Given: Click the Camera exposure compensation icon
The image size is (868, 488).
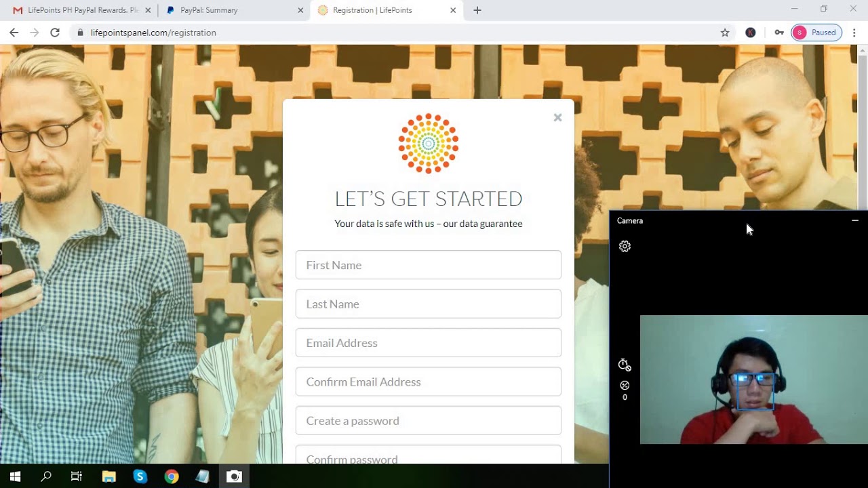Looking at the screenshot, I should coord(625,386).
